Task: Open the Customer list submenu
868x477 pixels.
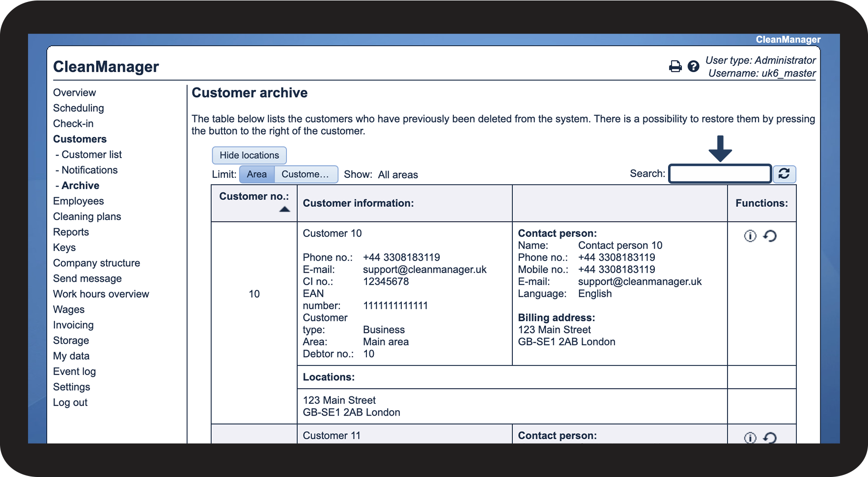Action: click(91, 155)
